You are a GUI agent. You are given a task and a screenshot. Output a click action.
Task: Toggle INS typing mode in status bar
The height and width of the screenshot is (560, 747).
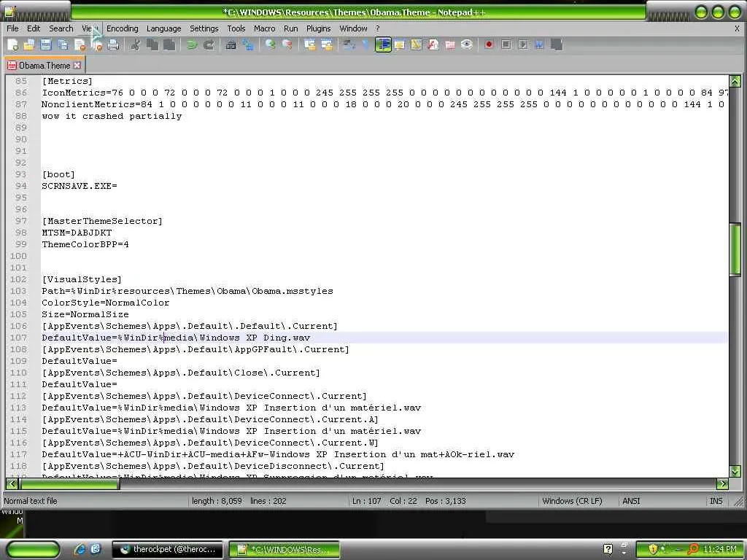[x=716, y=501]
